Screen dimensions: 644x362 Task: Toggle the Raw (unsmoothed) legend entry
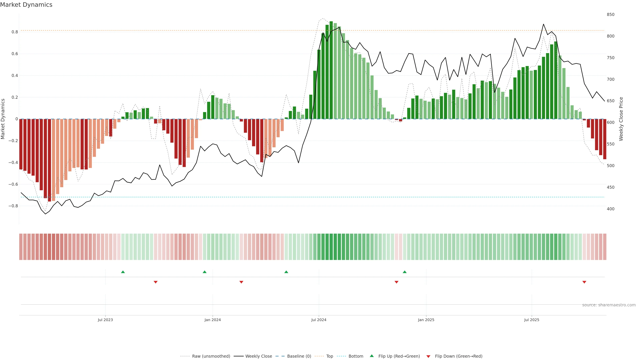pos(211,356)
